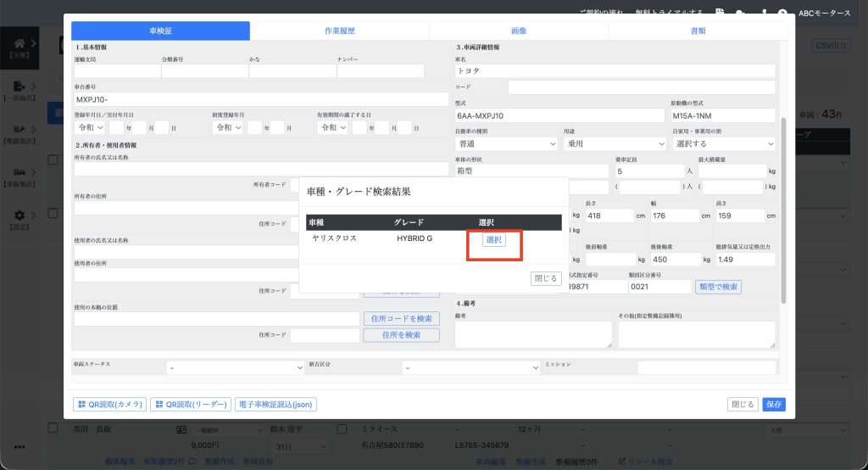Open the 書類 tab
This screenshot has width=868, height=470.
(698, 31)
